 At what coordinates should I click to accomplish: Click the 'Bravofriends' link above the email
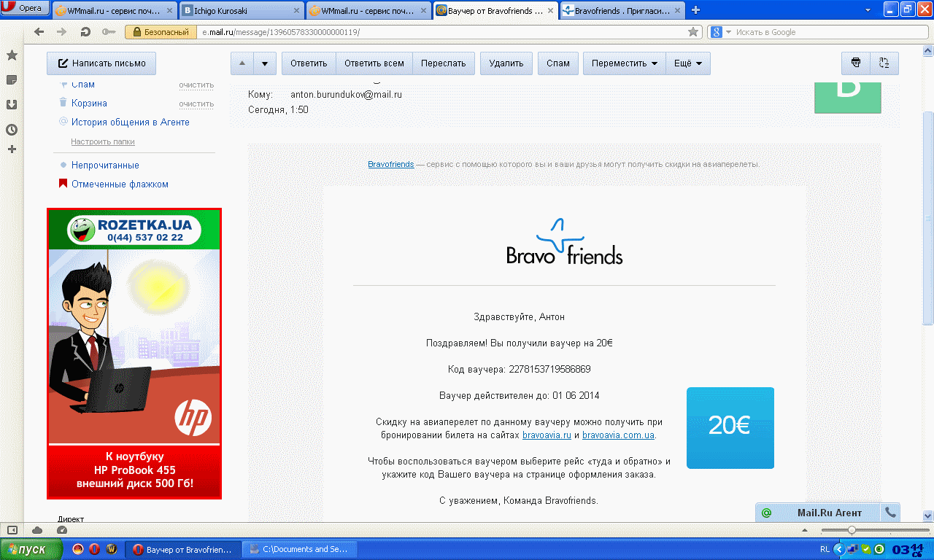tap(390, 164)
